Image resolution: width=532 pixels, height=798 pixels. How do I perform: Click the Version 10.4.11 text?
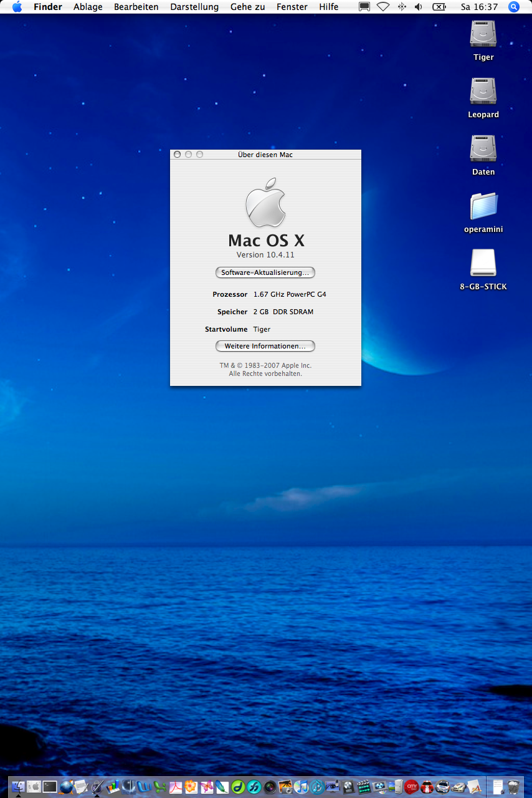265,255
